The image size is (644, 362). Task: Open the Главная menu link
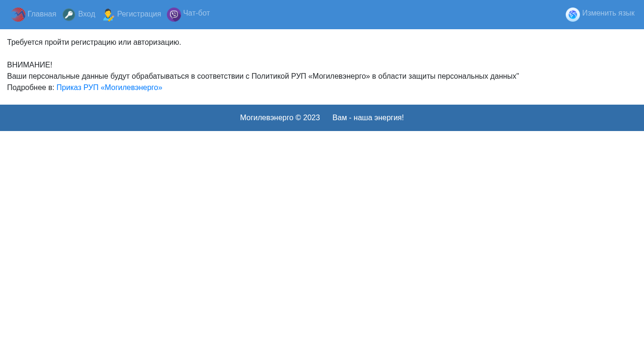point(42,14)
